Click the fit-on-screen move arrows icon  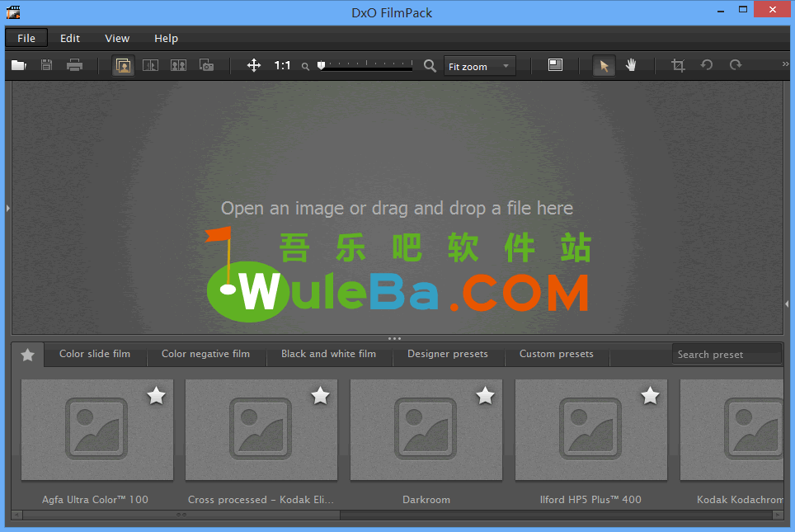[253, 65]
